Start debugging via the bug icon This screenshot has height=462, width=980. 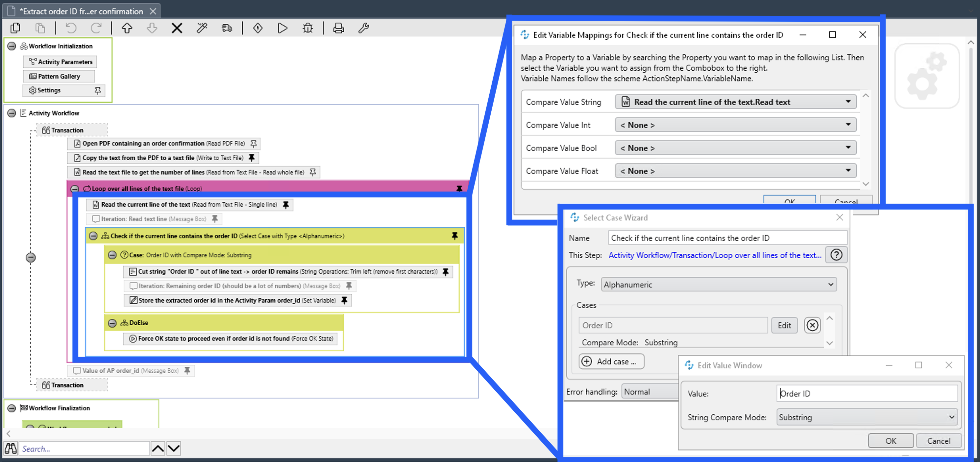pyautogui.click(x=307, y=28)
